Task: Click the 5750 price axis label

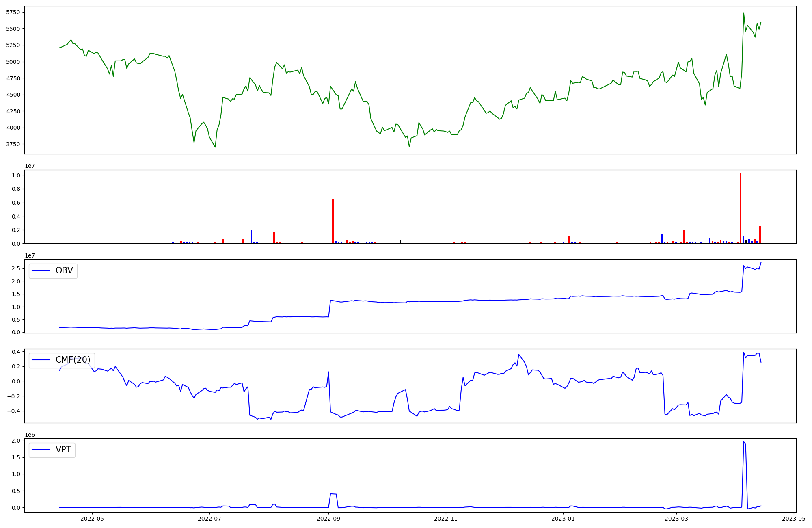Action: pos(13,12)
